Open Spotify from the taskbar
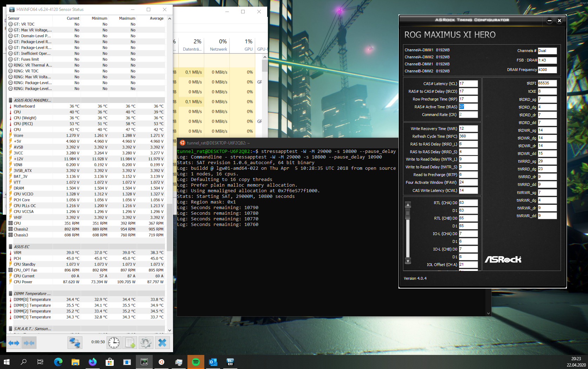 click(196, 362)
